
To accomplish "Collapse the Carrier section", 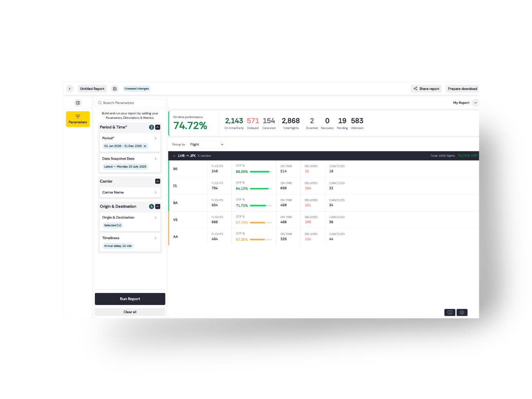I will click(157, 181).
